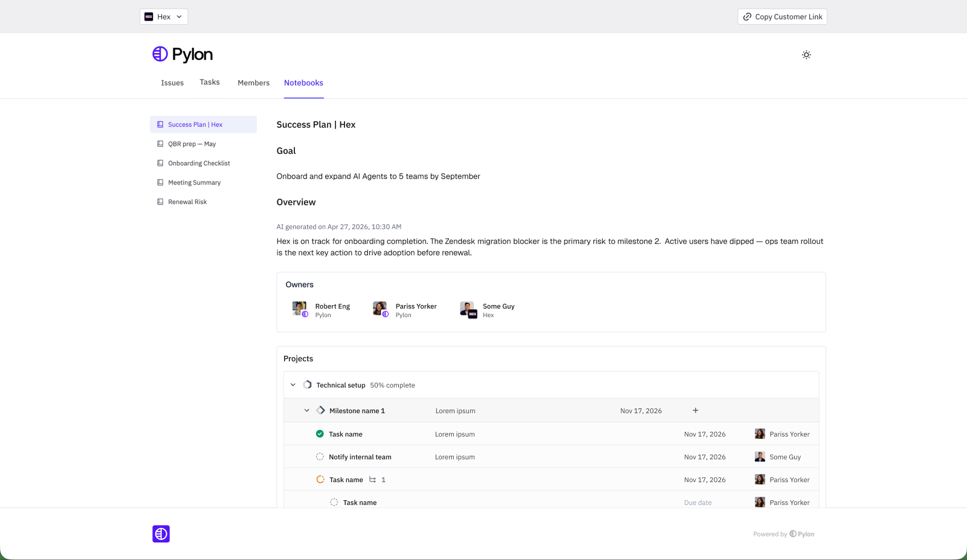The width and height of the screenshot is (967, 560).
Task: Switch to the Issues tab
Action: coord(172,83)
